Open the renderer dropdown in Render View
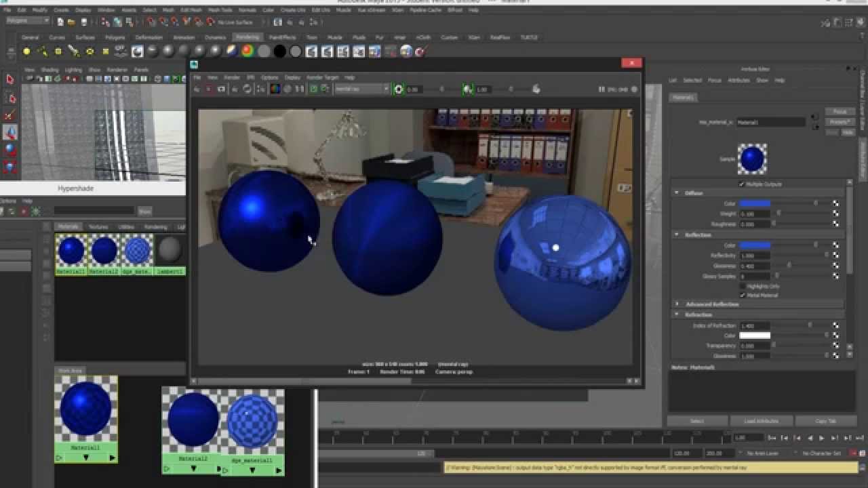Image resolution: width=868 pixels, height=488 pixels. pos(362,89)
